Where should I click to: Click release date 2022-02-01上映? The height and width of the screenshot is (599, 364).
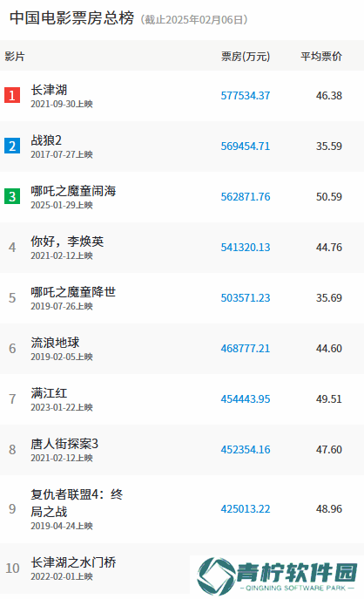click(x=62, y=576)
